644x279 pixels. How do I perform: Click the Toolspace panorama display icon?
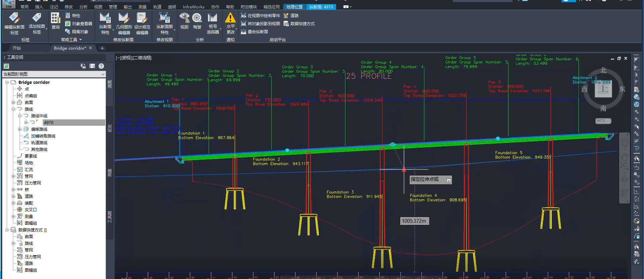92,66
